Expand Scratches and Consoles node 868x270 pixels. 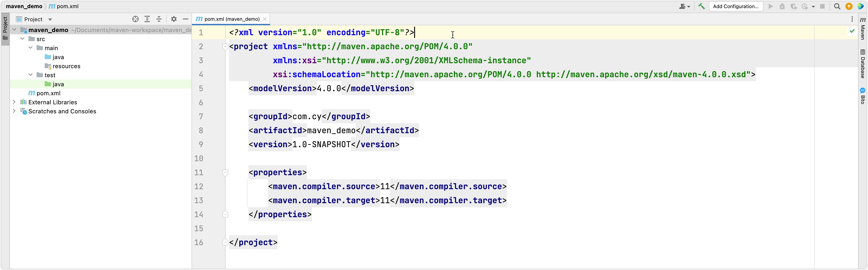pos(14,111)
